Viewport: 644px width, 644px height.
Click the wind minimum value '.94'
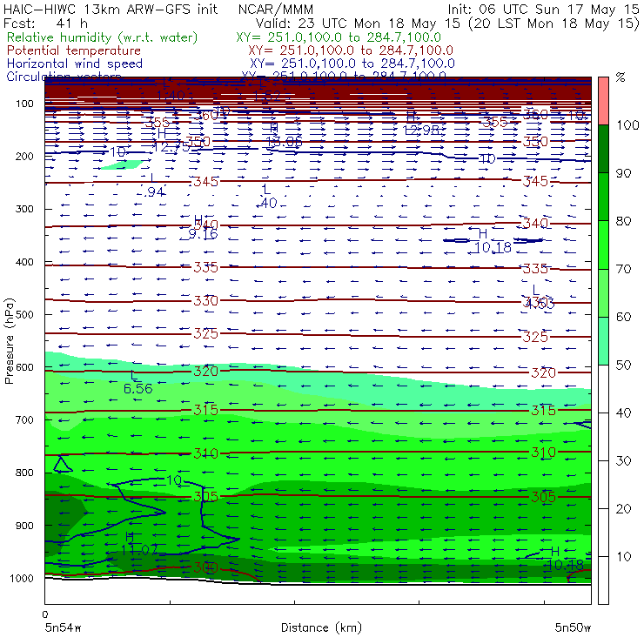(155, 191)
